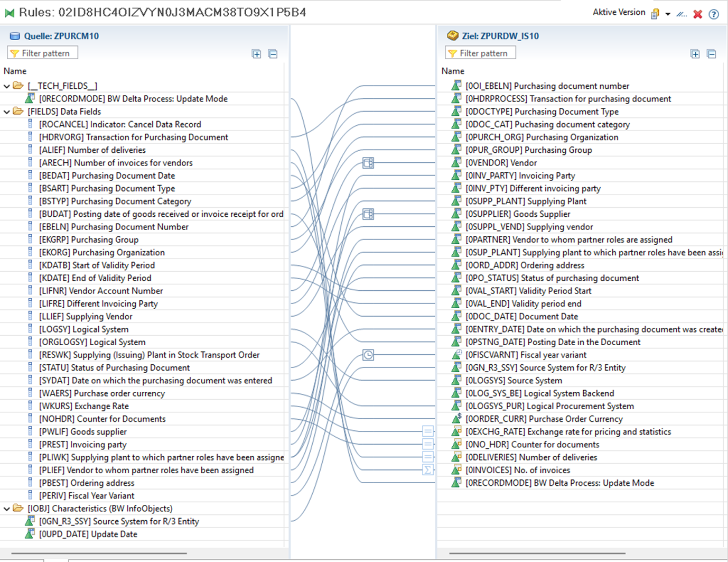Click the Ziel Filter pattern field
Viewport: 728px width, 562px height.
(484, 53)
